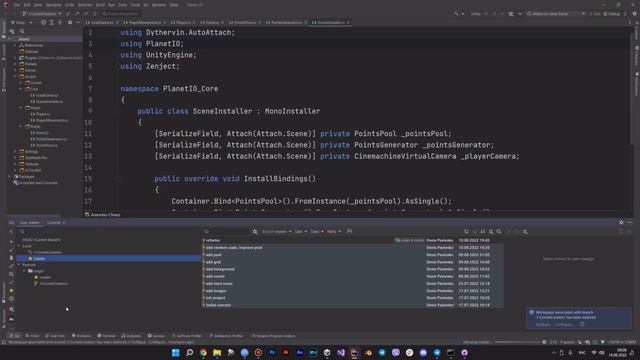
Task: Click the new branch plus icon
Action: click(x=11, y=242)
